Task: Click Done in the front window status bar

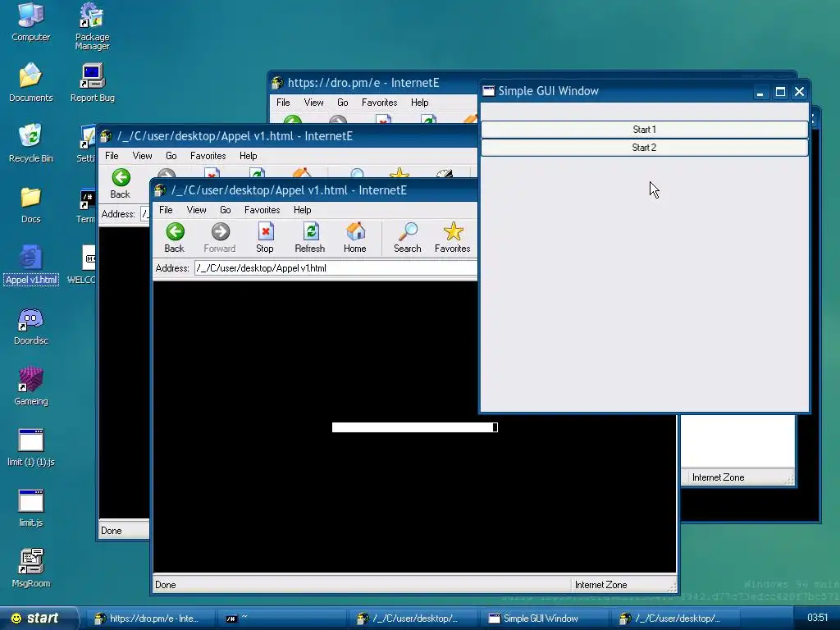Action: click(x=166, y=585)
